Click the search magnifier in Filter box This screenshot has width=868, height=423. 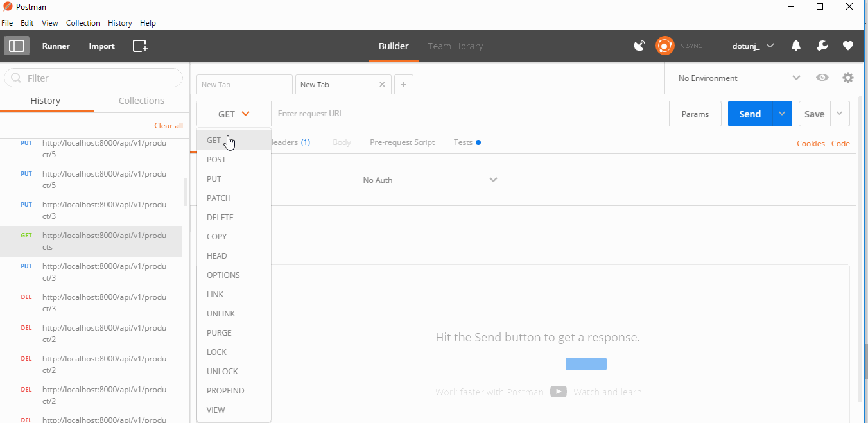point(15,78)
